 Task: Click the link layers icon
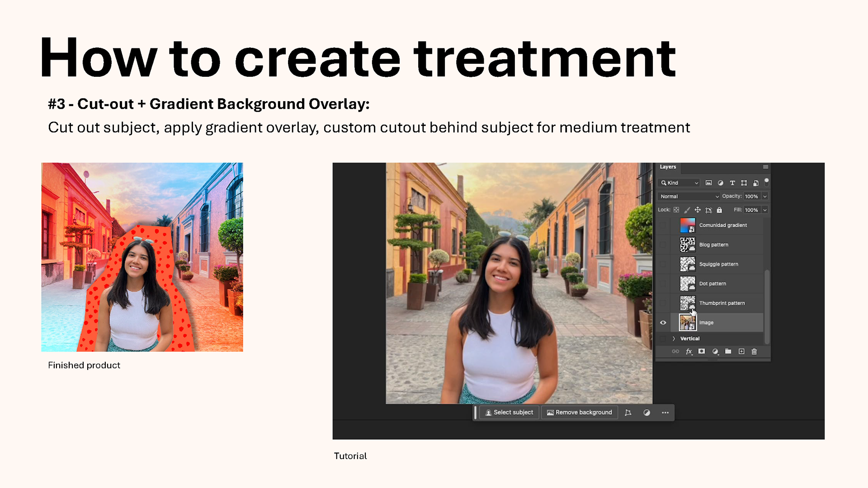(x=675, y=352)
